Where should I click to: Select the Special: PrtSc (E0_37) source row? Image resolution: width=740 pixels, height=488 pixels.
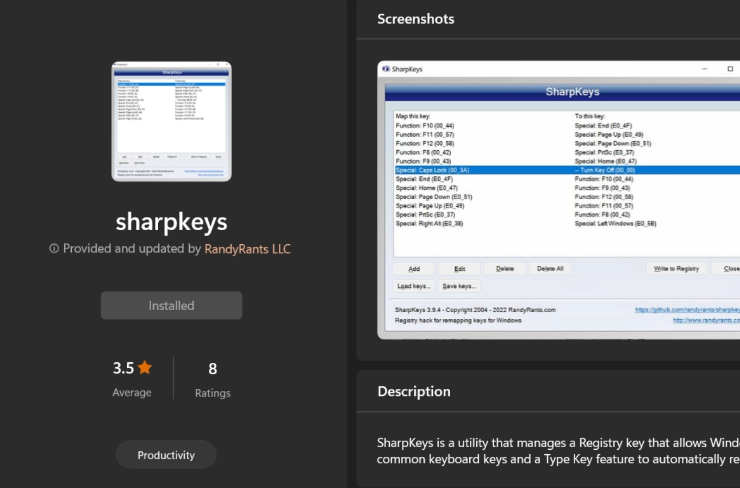(x=567, y=214)
